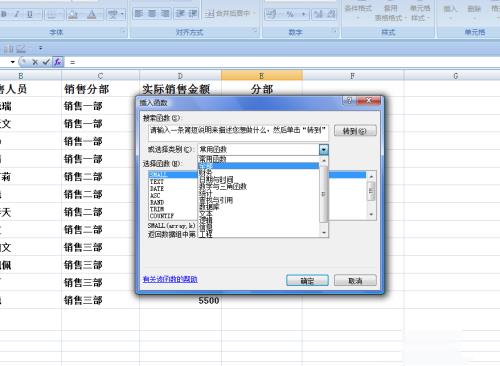The image size is (500, 366).
Task: Select column C header
Action: point(100,76)
